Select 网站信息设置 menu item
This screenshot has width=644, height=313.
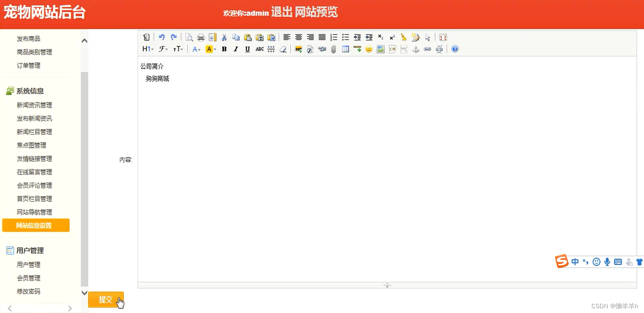pos(36,226)
